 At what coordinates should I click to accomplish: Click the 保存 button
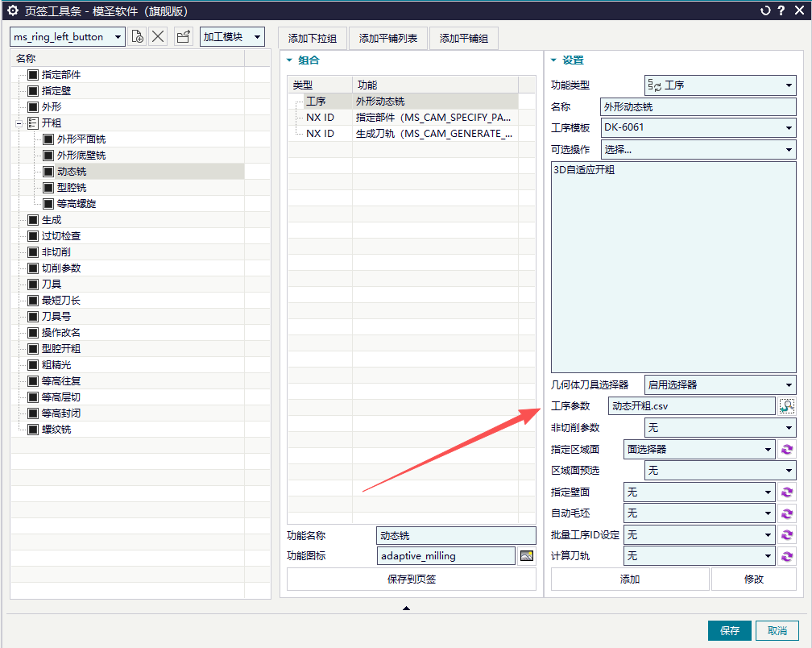[x=729, y=630]
